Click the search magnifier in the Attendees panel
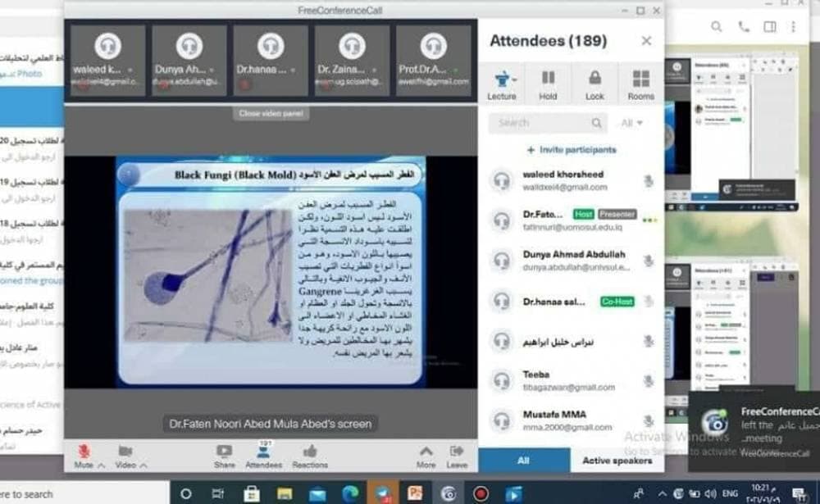 (596, 123)
